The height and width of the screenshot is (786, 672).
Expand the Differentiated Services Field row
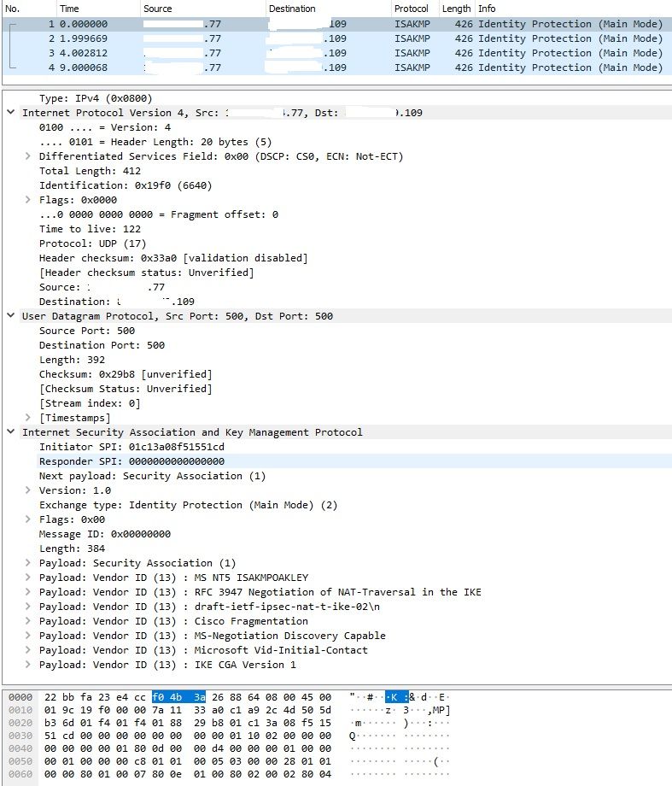pyautogui.click(x=28, y=156)
